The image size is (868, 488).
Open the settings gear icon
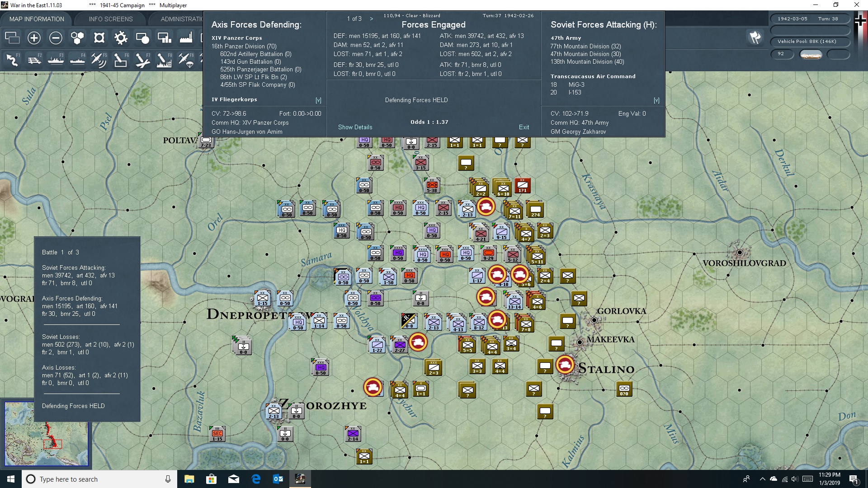pyautogui.click(x=121, y=38)
